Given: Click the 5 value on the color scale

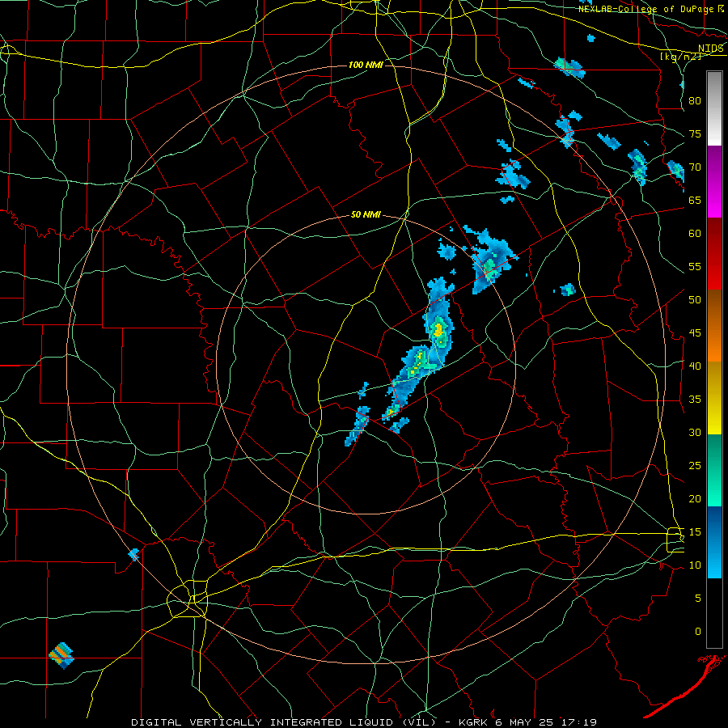Looking at the screenshot, I should [698, 599].
